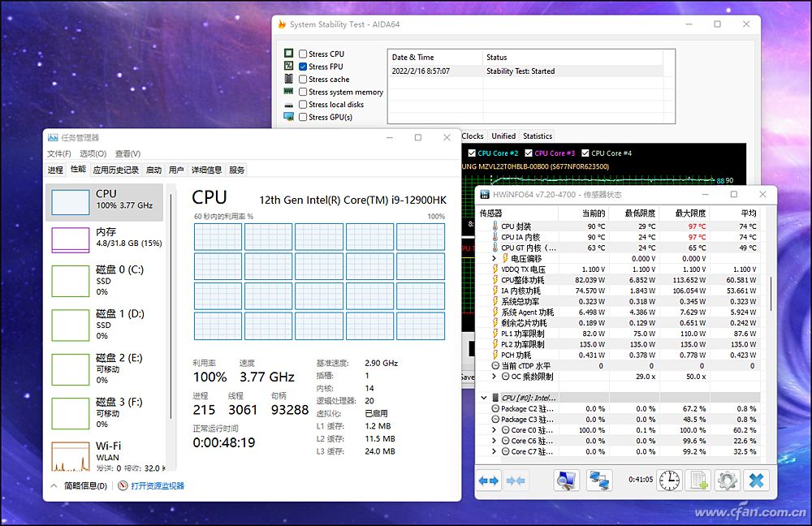
Task: Click the AIDA64 flame title icon
Action: pyautogui.click(x=282, y=24)
